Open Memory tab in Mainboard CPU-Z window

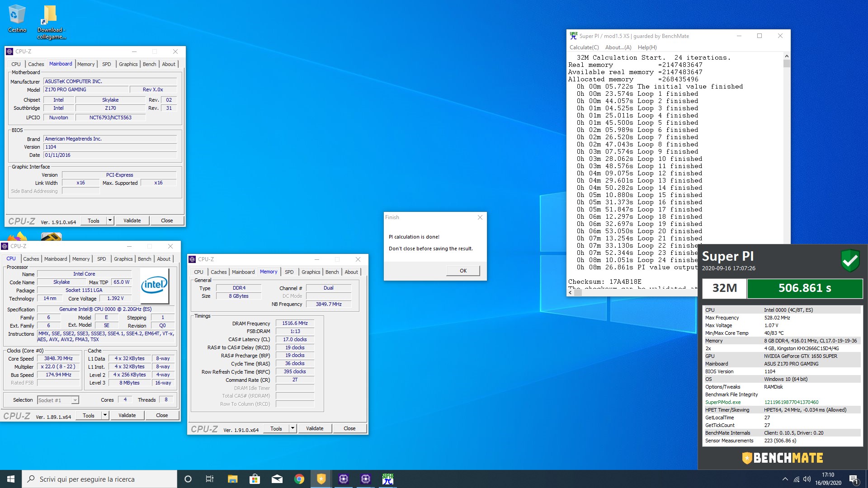coord(86,64)
